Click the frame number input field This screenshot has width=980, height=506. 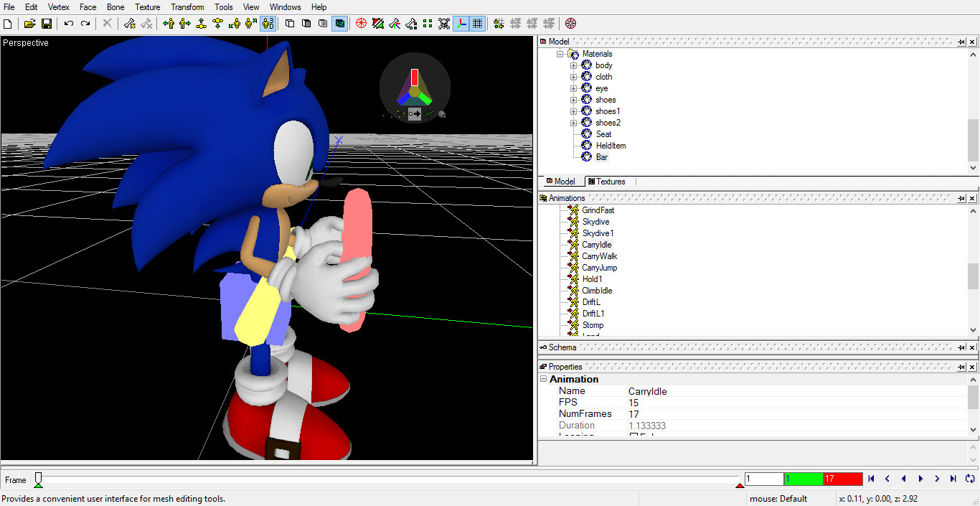pos(763,478)
